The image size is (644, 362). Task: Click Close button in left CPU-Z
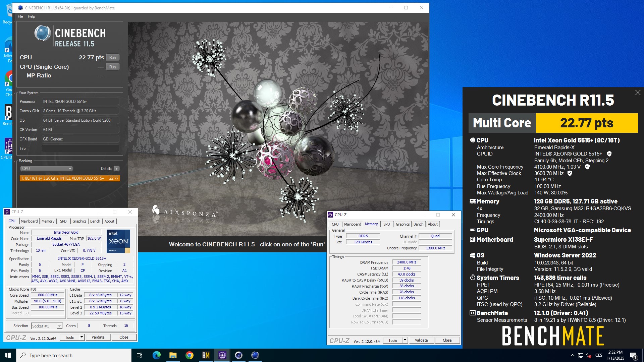point(124,337)
